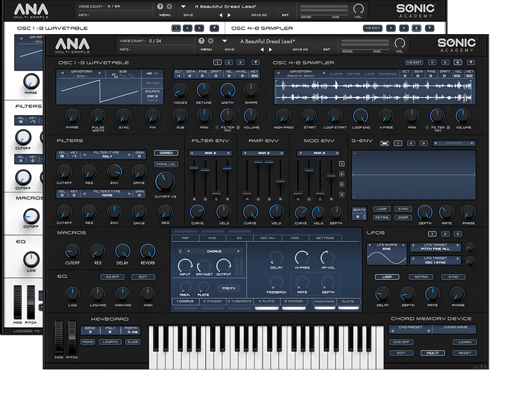Toggle SYNC in the LFOs panel
Image resolution: width=532 pixels, height=419 pixels.
click(453, 277)
